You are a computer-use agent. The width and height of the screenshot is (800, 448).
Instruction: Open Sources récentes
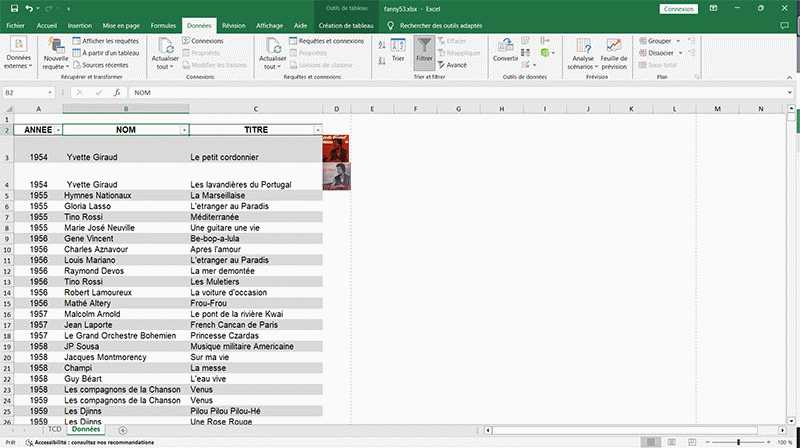coord(76,64)
